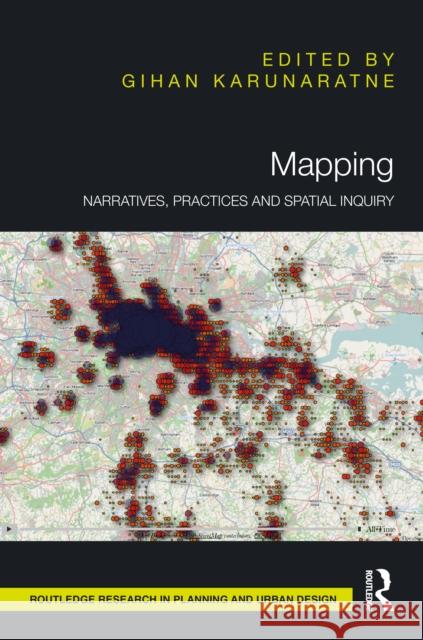The width and height of the screenshot is (423, 640).
Task: Click the heat-map cover image
Action: coord(212,386)
